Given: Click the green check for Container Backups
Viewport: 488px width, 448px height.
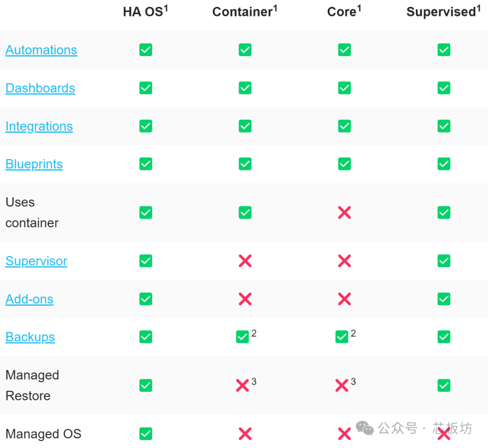Looking at the screenshot, I should pos(242,337).
